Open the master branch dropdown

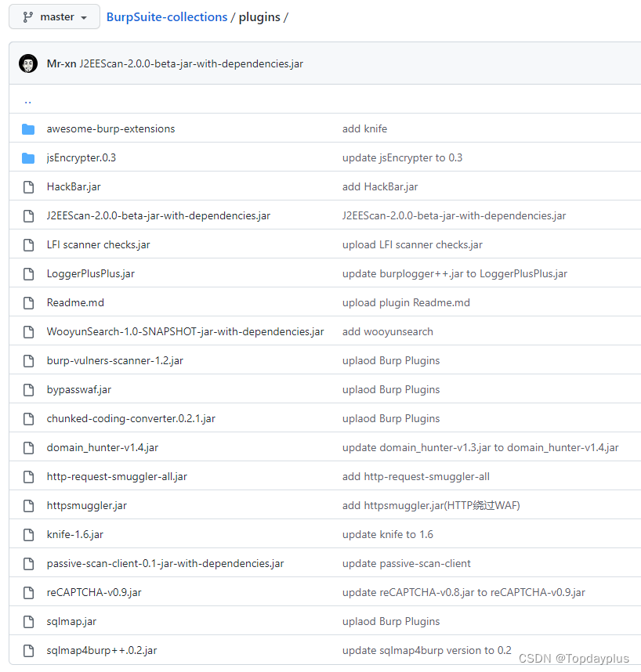click(x=54, y=16)
